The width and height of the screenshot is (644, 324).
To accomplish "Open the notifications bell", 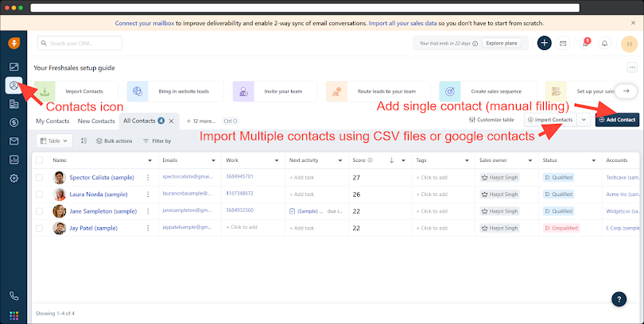I will tap(604, 43).
